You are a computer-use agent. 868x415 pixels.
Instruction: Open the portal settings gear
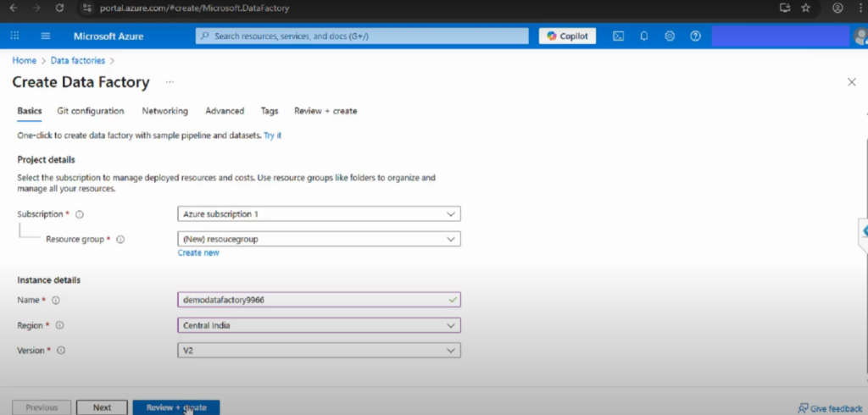[x=670, y=36]
